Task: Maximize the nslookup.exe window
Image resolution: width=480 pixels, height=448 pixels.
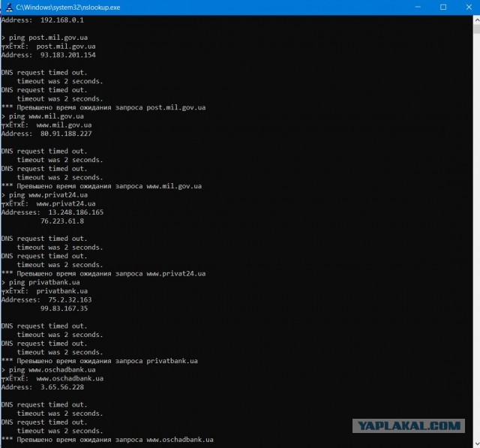Action: coord(443,7)
